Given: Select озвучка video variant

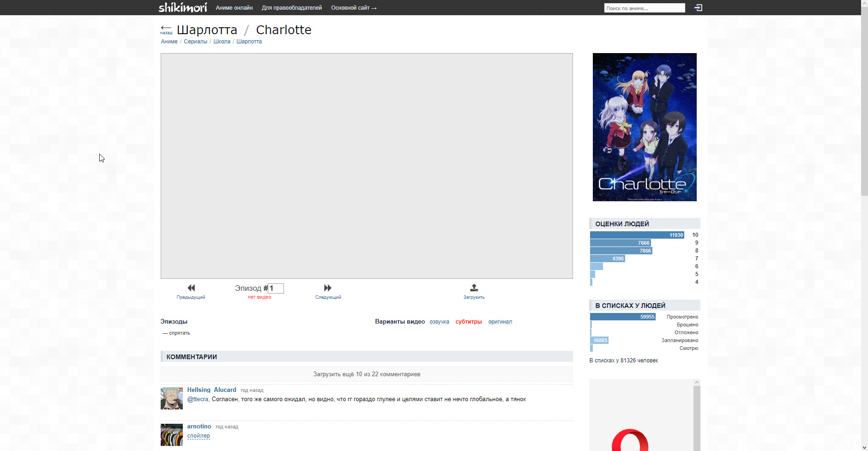Looking at the screenshot, I should tap(439, 322).
